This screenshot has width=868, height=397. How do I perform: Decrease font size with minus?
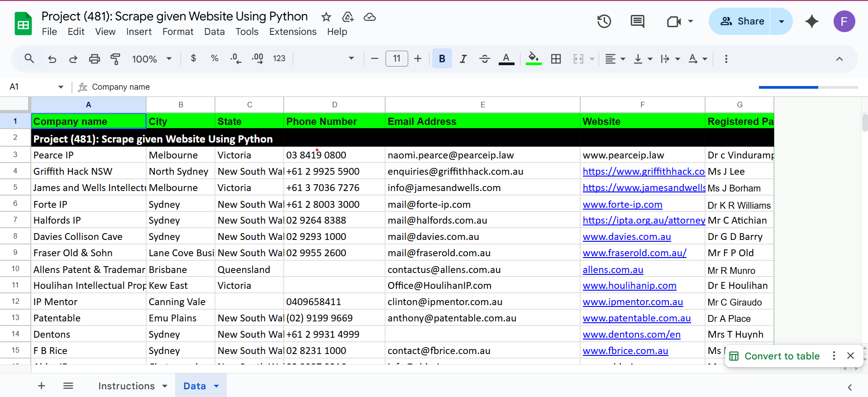click(374, 58)
